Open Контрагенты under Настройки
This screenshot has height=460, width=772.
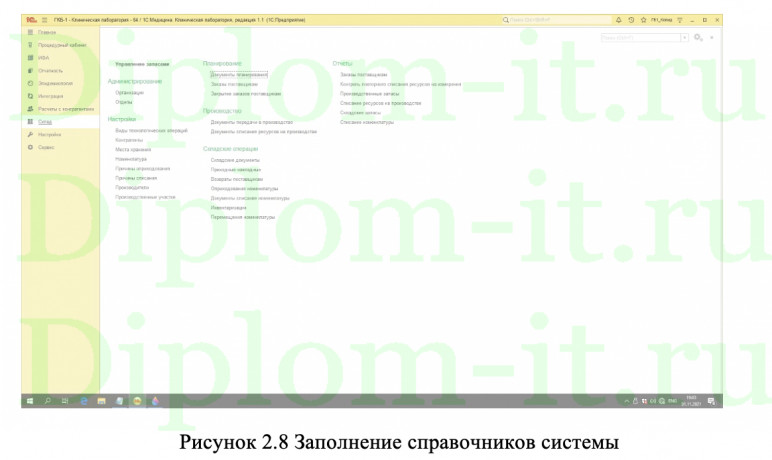coord(129,140)
